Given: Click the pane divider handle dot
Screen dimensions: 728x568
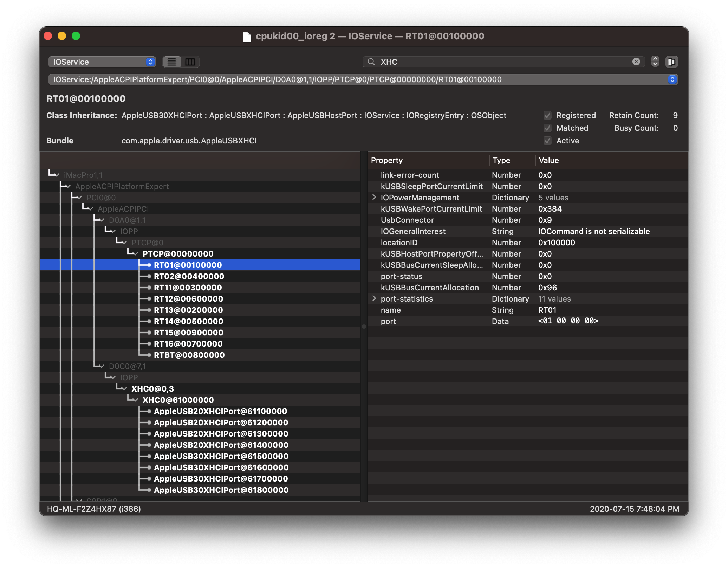Looking at the screenshot, I should pyautogui.click(x=364, y=327).
